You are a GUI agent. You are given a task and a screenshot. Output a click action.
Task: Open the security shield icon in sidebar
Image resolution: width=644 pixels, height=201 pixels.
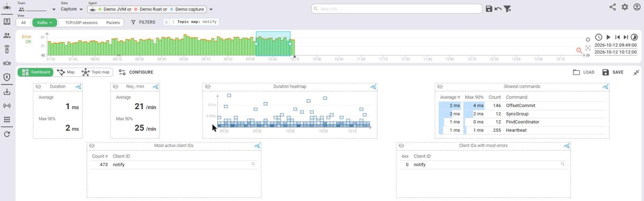coord(7,77)
